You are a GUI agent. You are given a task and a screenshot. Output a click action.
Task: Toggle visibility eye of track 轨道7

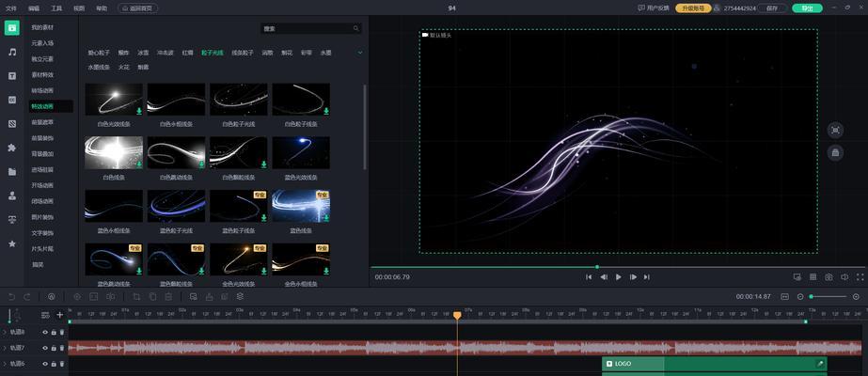tap(45, 348)
